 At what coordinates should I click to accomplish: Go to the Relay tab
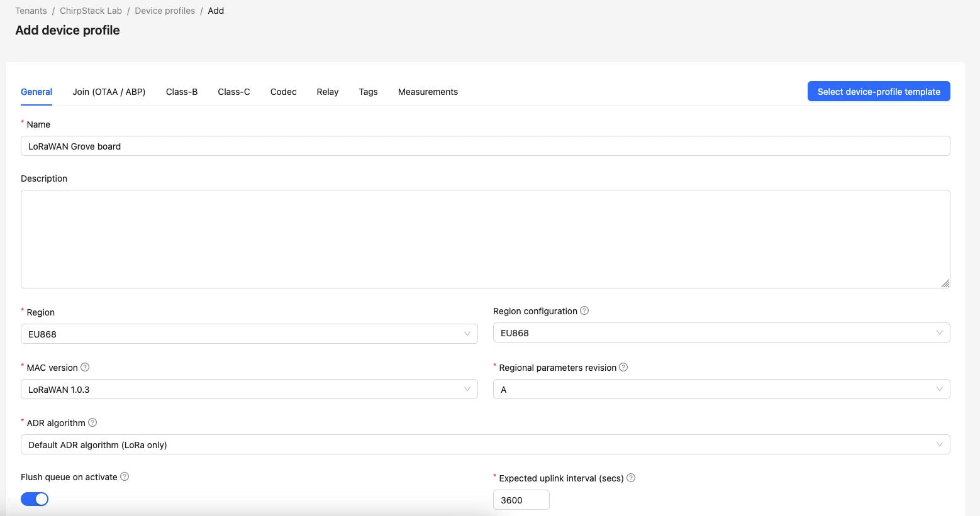[328, 92]
